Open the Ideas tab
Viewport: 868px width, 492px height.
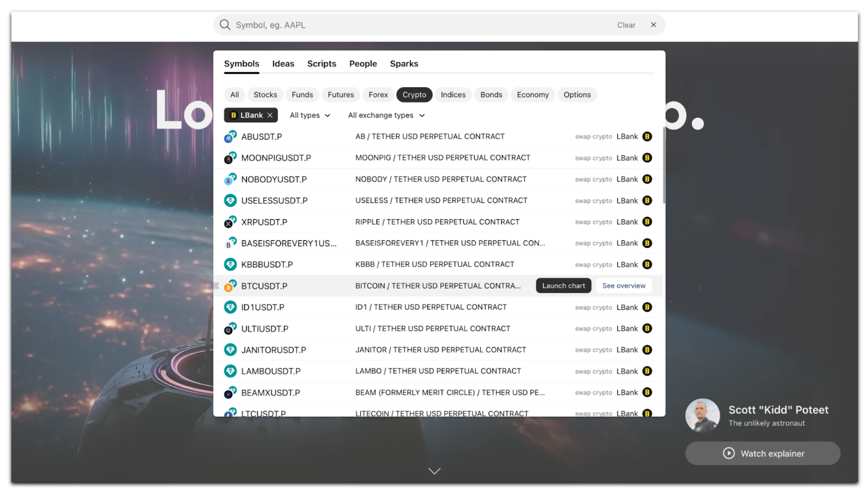pyautogui.click(x=283, y=63)
